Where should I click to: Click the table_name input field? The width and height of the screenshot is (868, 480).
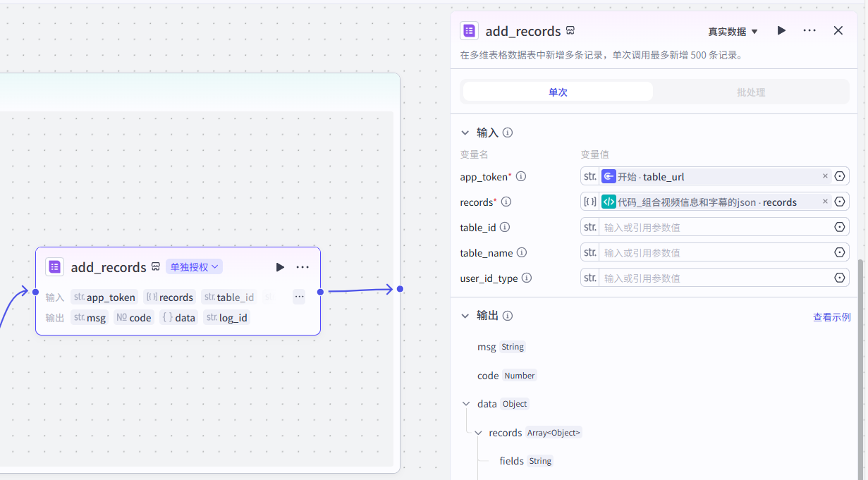point(712,252)
